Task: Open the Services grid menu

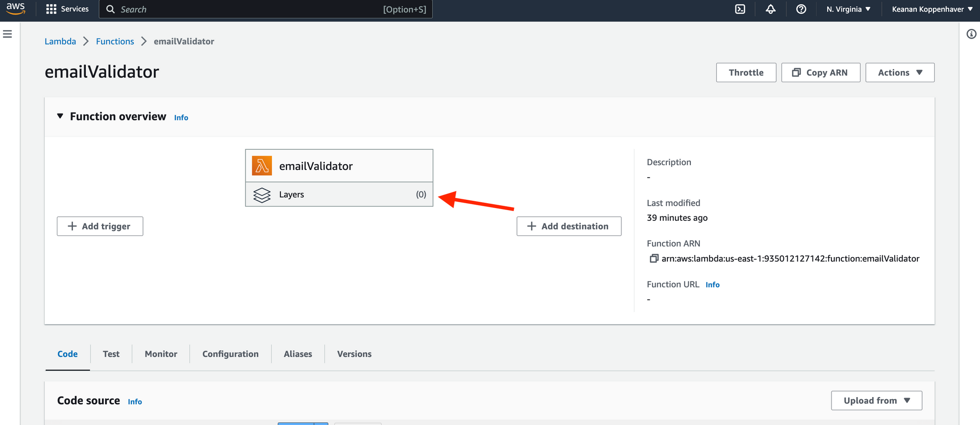Action: 67,9
